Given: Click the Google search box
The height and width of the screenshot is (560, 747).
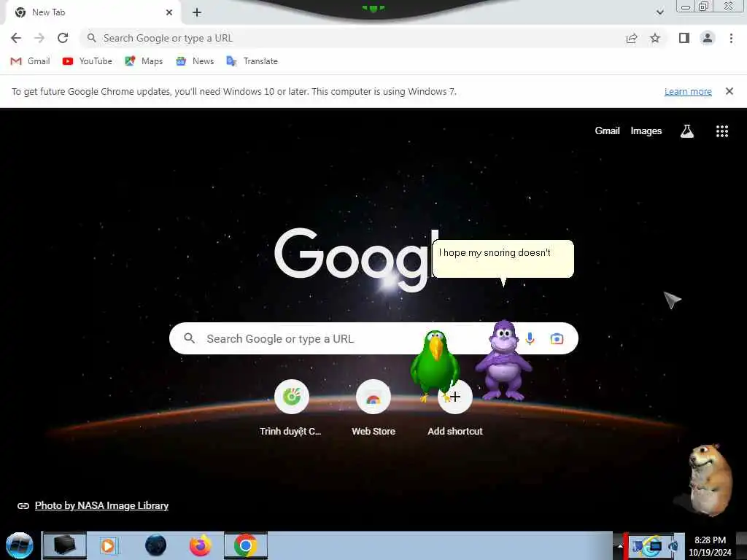Looking at the screenshot, I should 373,338.
